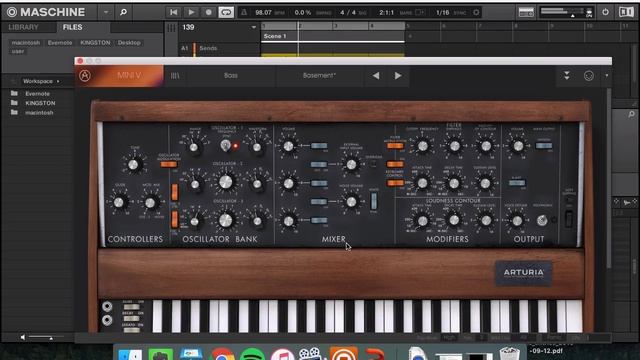This screenshot has width=640, height=360.
Task: Toggle Oscillator 1 mixer on/off blue switch
Action: pyautogui.click(x=319, y=145)
